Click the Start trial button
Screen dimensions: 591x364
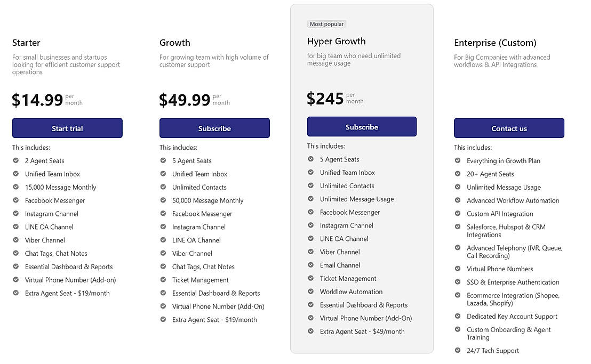coord(67,128)
